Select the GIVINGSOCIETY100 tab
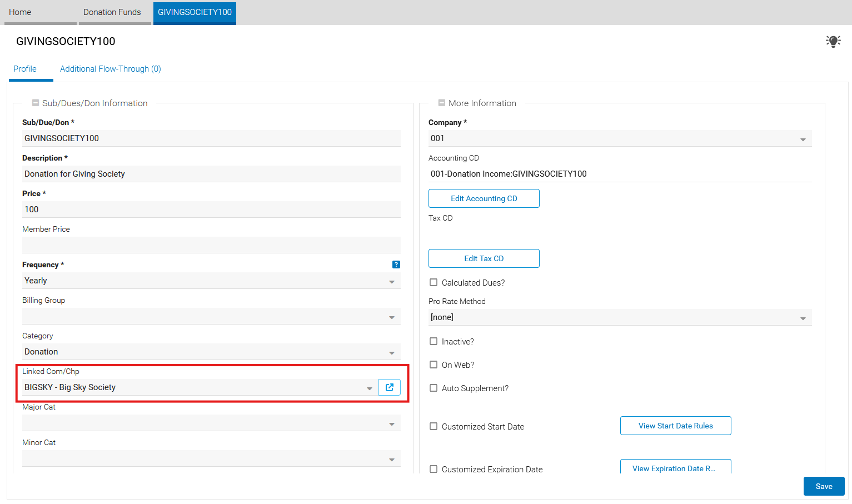Viewport: 852px width, 504px height. pyautogui.click(x=195, y=12)
